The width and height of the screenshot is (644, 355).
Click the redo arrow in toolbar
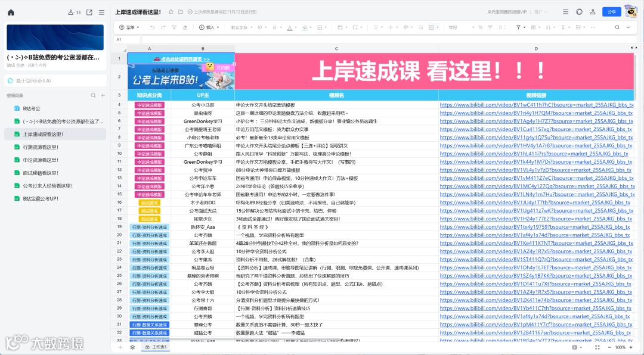tap(163, 27)
